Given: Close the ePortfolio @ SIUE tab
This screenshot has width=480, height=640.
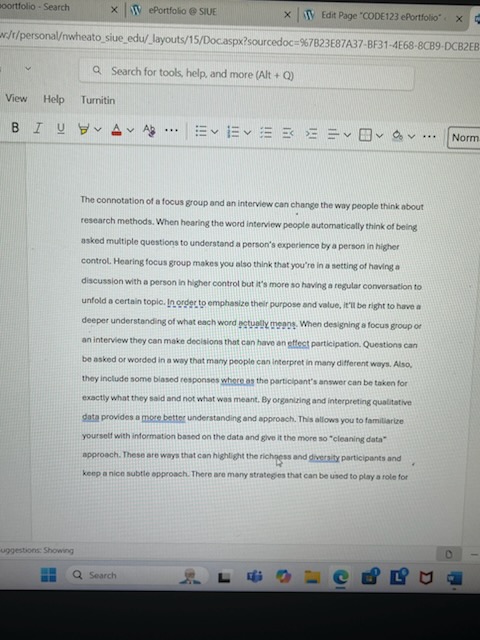Looking at the screenshot, I should pyautogui.click(x=287, y=15).
